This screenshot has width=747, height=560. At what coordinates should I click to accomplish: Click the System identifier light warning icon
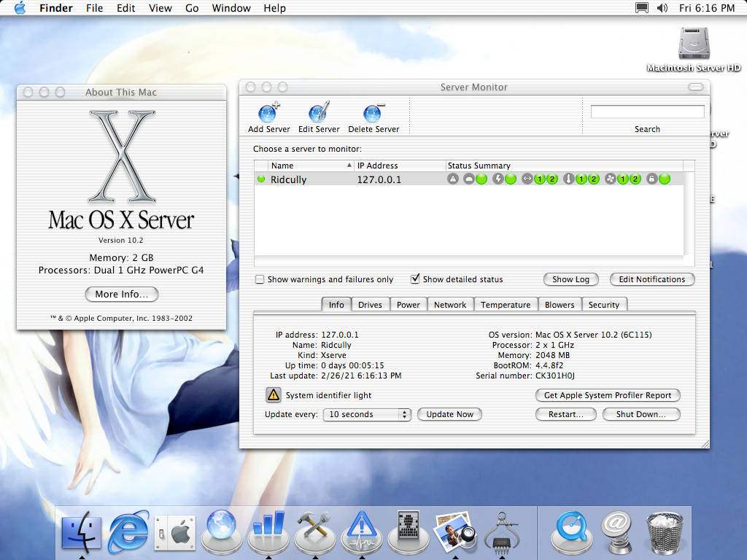coord(273,395)
